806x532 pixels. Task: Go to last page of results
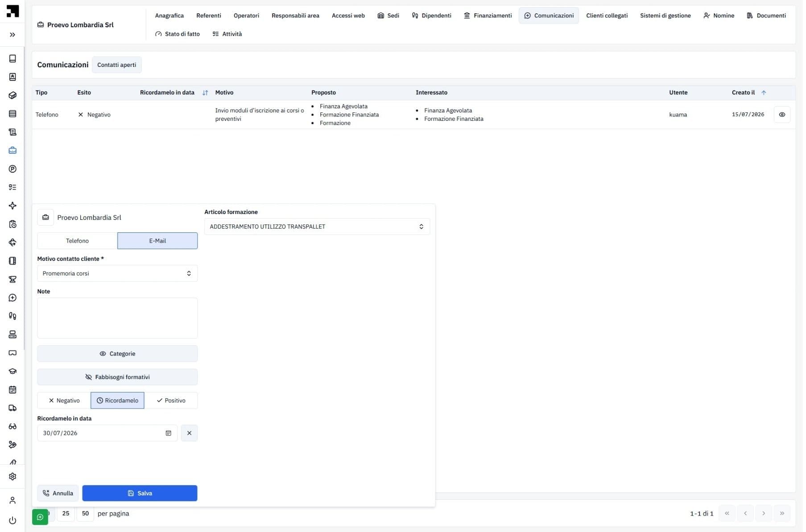pyautogui.click(x=782, y=513)
